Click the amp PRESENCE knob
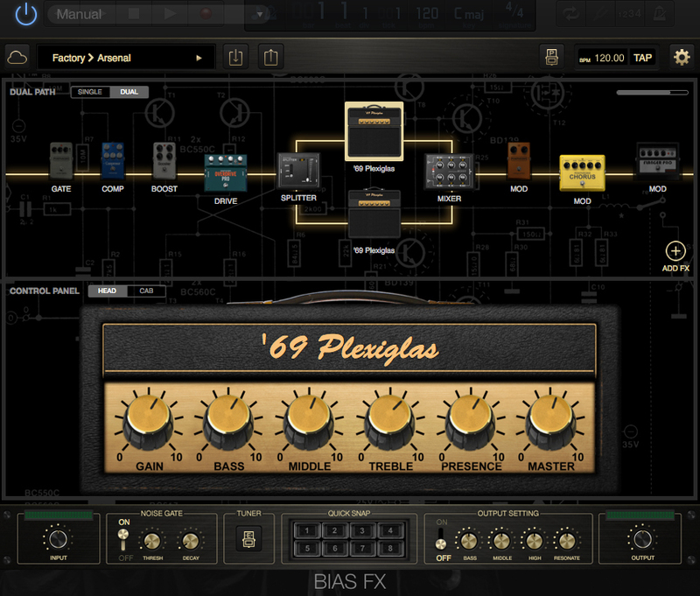This screenshot has width=700, height=596. pyautogui.click(x=470, y=421)
